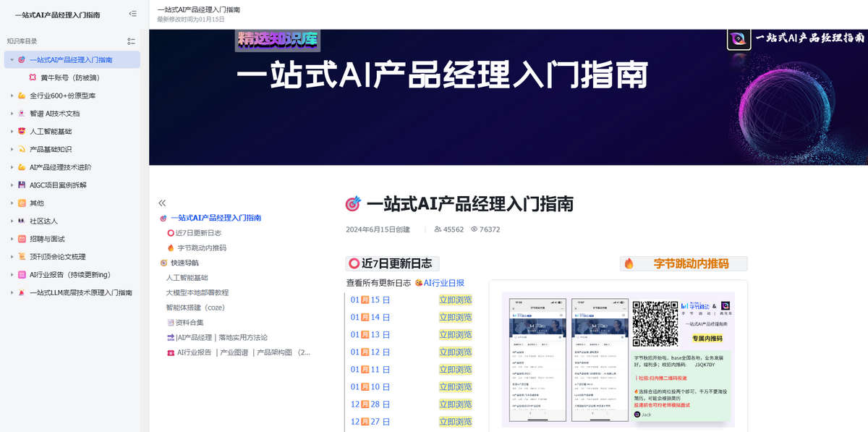The height and width of the screenshot is (432, 868).
Task: Collapse the document outline with double-chevron icon
Action: pyautogui.click(x=162, y=203)
